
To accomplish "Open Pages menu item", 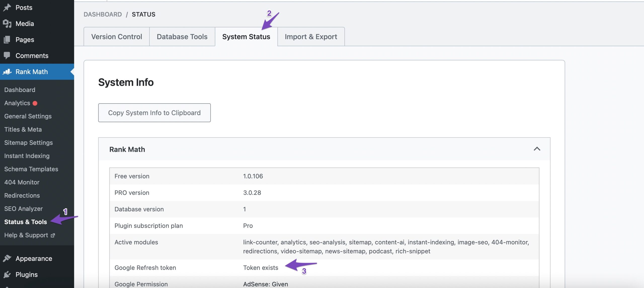I will [x=37, y=40].
